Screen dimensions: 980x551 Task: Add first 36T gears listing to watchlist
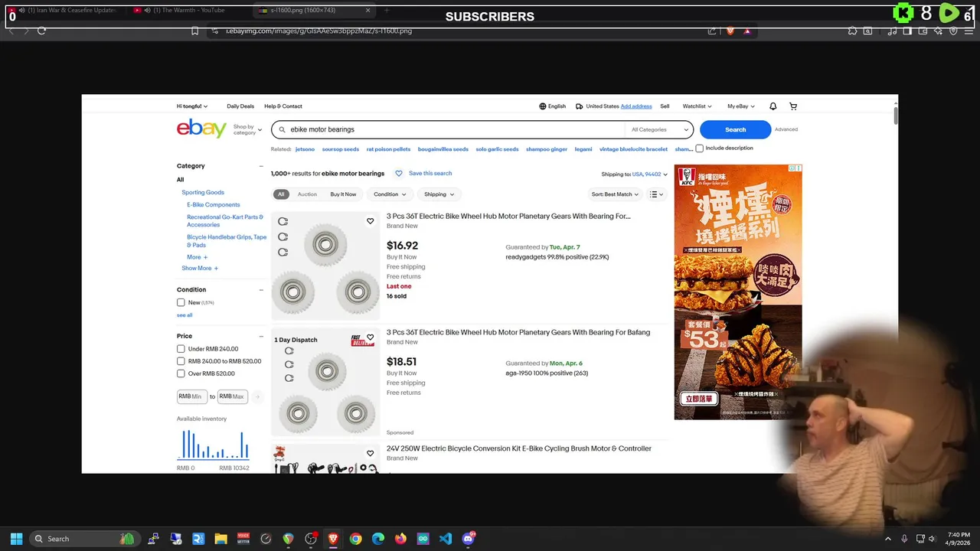(370, 221)
